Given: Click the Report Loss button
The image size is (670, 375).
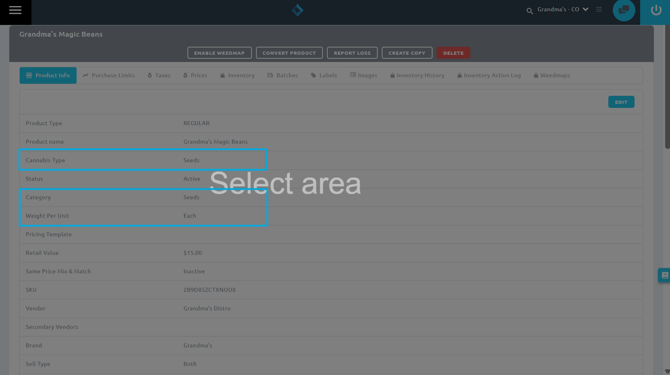Looking at the screenshot, I should (352, 53).
